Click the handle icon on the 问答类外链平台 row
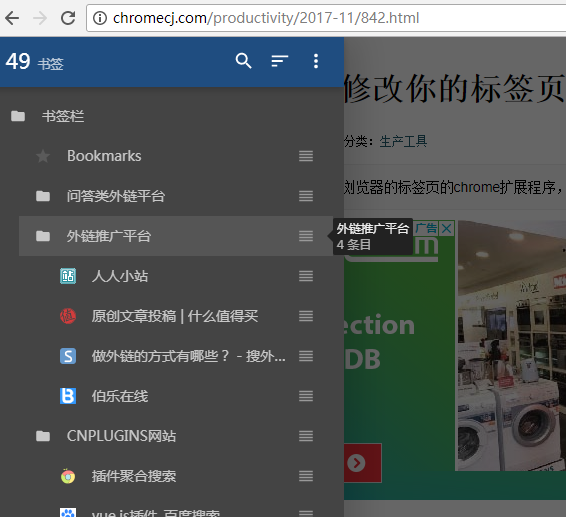Screen dimensions: 566x517 pyautogui.click(x=306, y=196)
